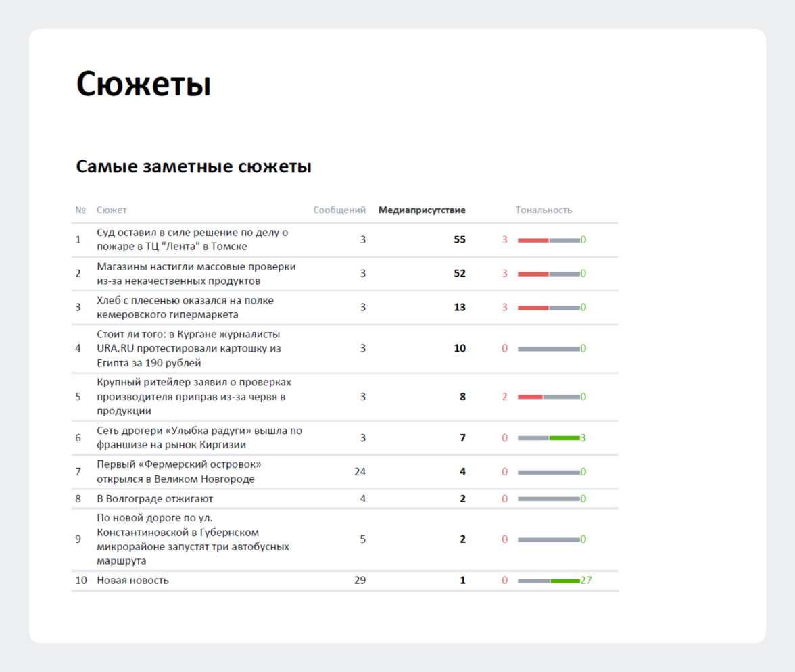
Task: Click message count 29 for Новая новость
Action: 360,580
